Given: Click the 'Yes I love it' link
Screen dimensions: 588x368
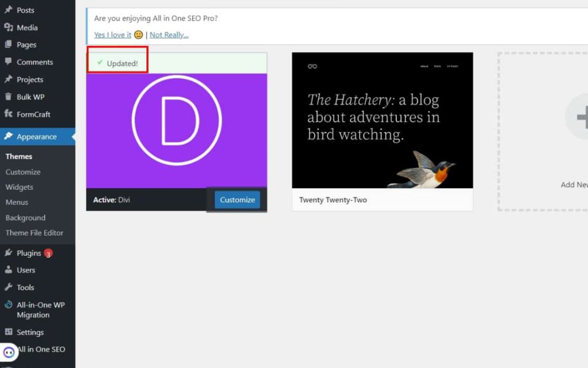Looking at the screenshot, I should pyautogui.click(x=113, y=34).
